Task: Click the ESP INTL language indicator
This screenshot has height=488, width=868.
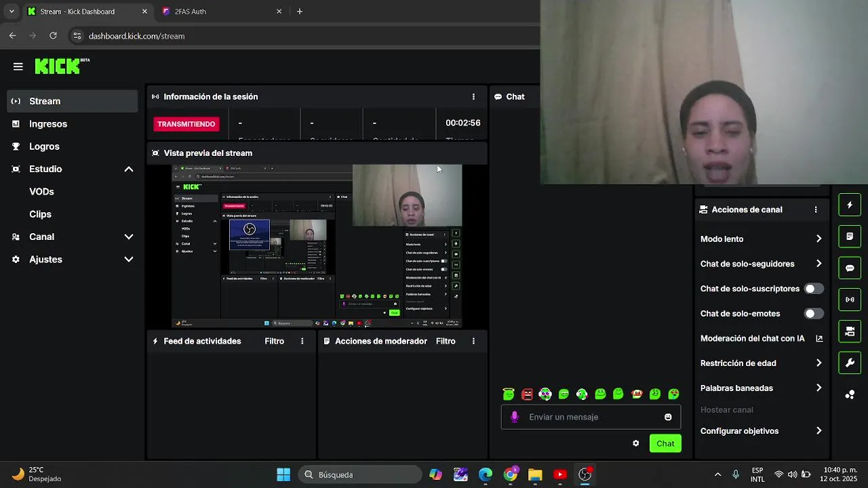Action: (757, 474)
